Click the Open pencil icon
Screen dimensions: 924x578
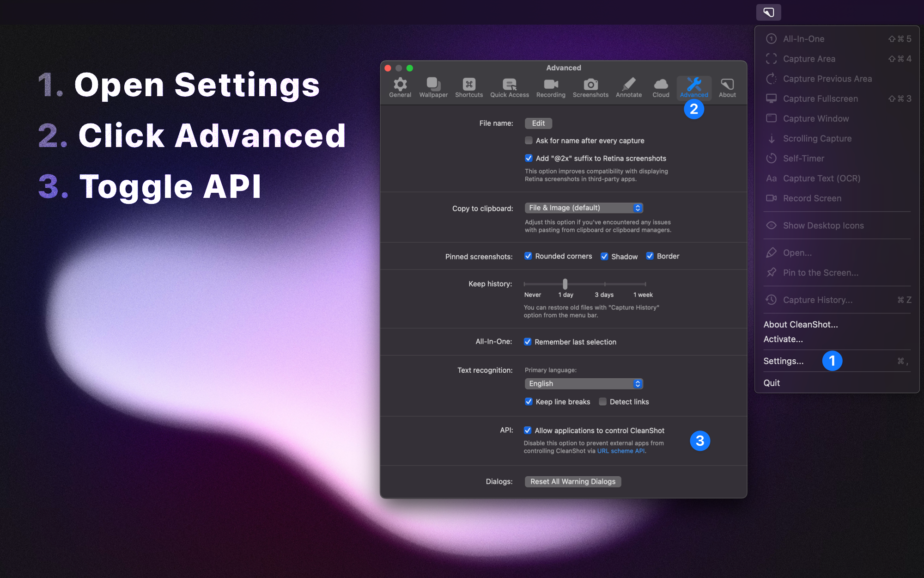click(771, 252)
